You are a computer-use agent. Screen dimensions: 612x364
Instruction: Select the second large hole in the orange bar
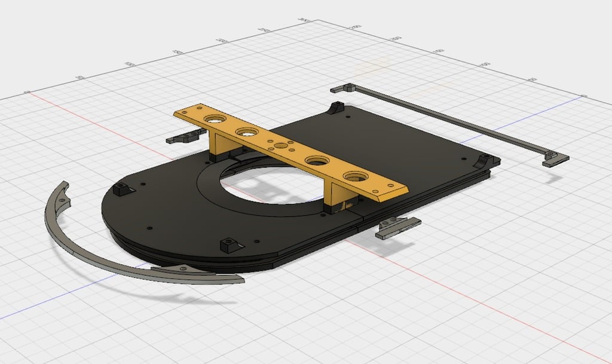pyautogui.click(x=248, y=132)
